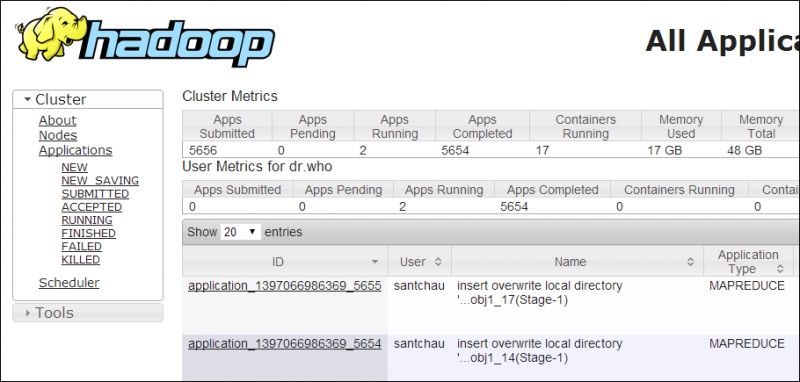Sort by Name column arrows
The height and width of the screenshot is (382, 800).
(x=690, y=262)
